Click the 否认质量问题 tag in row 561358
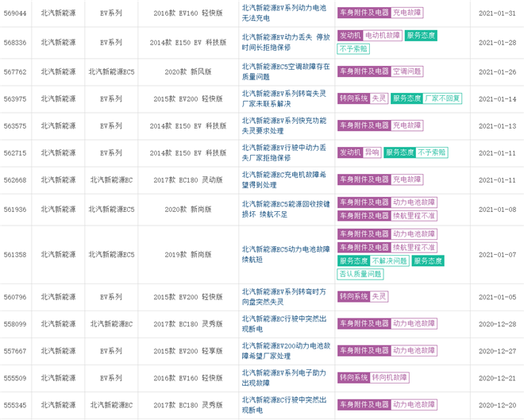 point(360,274)
